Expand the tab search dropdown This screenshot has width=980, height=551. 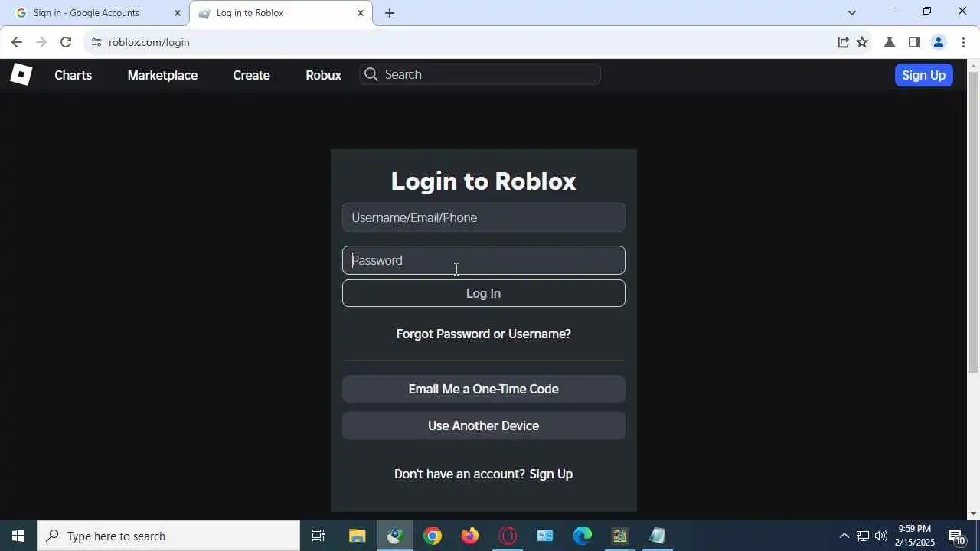tap(852, 12)
